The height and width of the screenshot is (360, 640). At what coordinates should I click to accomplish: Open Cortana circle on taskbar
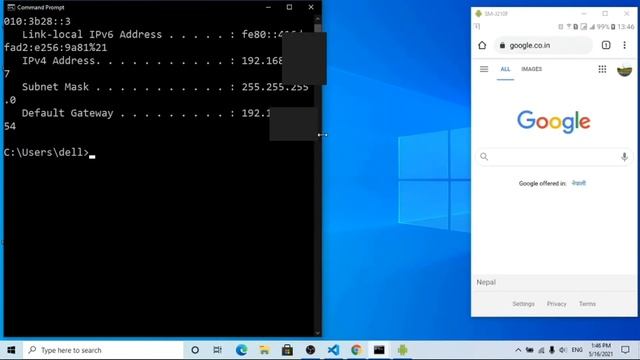pyautogui.click(x=195, y=350)
